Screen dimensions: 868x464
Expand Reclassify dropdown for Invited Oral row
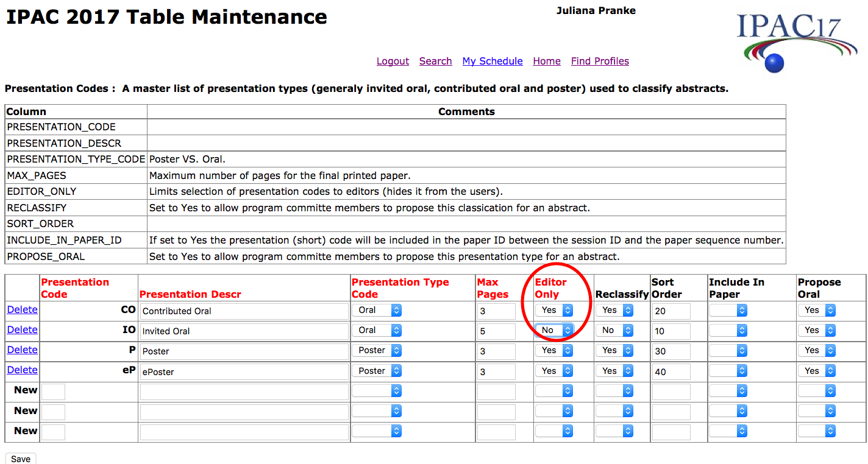[614, 331]
